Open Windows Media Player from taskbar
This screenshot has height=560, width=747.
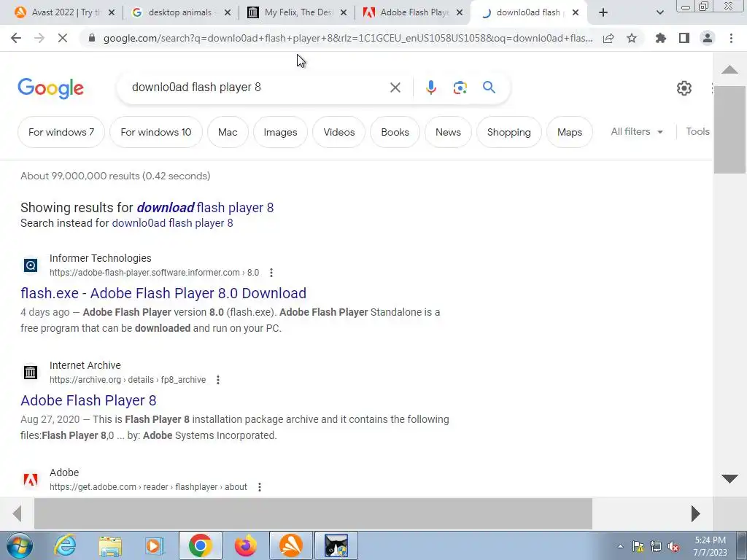click(155, 545)
